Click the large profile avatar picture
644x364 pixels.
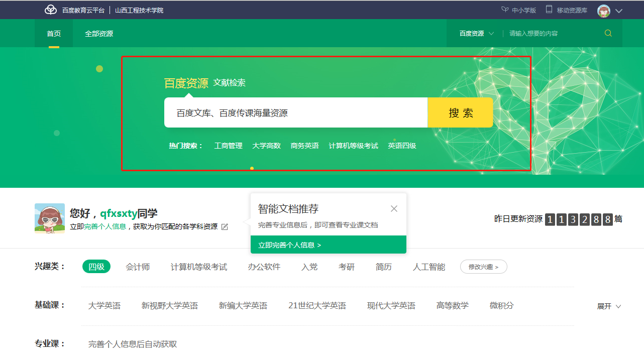pos(50,218)
